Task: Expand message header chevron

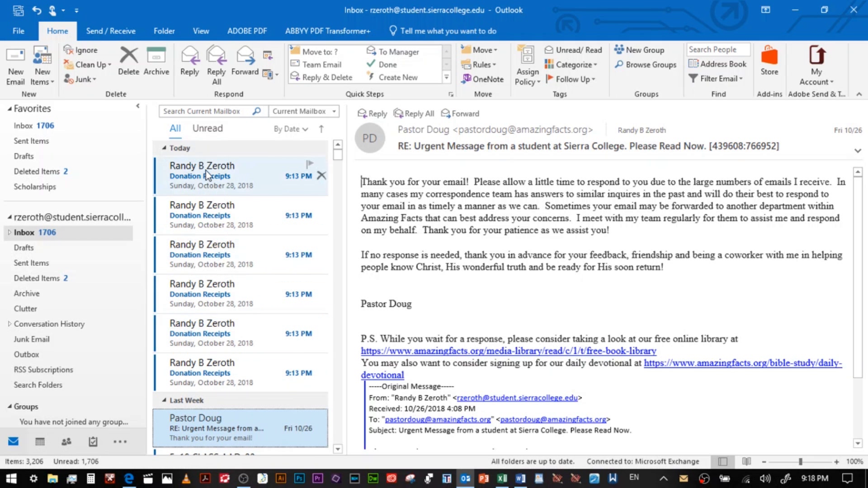Action: [858, 150]
